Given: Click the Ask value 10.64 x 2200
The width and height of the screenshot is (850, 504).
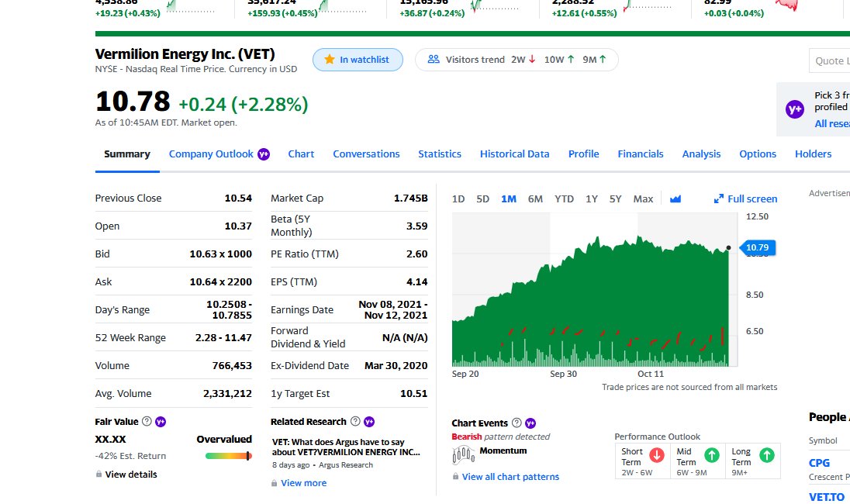Looking at the screenshot, I should (x=220, y=281).
